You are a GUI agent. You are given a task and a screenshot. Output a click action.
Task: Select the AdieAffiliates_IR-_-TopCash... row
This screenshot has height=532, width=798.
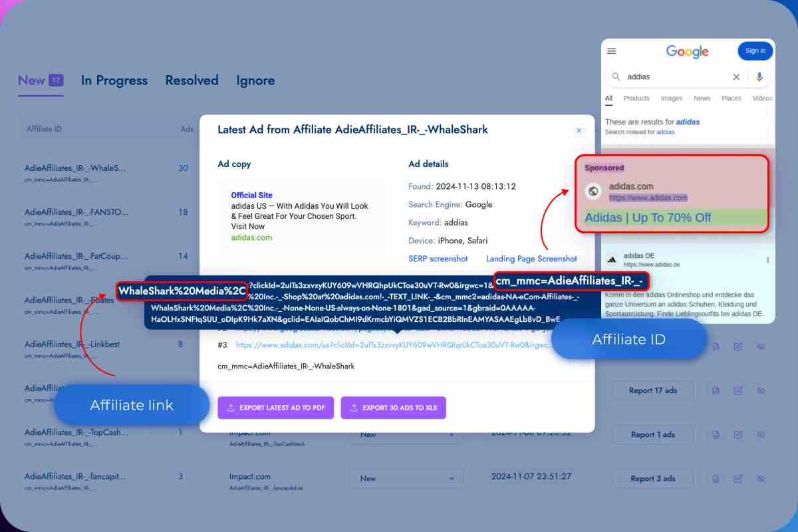[75, 432]
